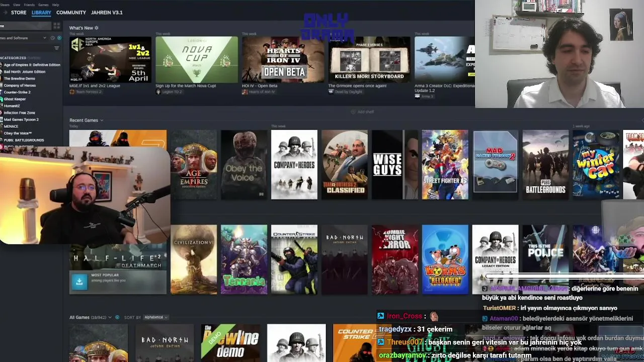Screen dimensions: 644x362
Task: Click Hearts of Iron IV icon under news
Action: (x=245, y=92)
